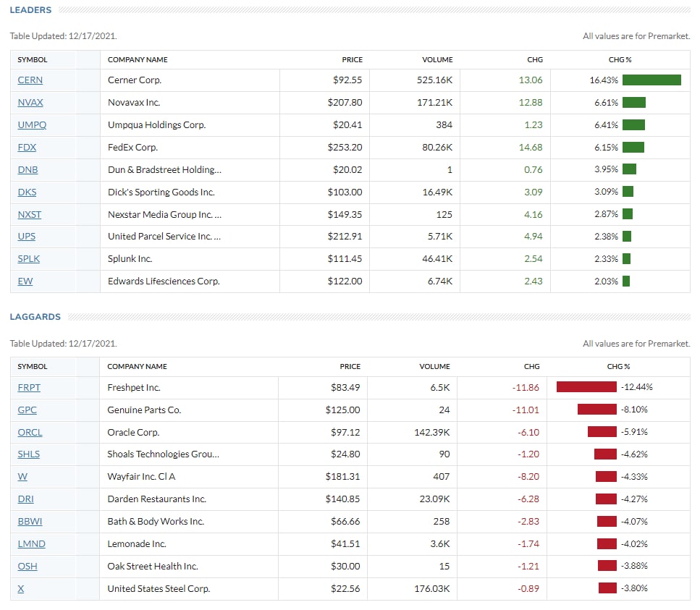The height and width of the screenshot is (610, 700).
Task: Click the NVAX symbol link
Action: click(x=30, y=103)
